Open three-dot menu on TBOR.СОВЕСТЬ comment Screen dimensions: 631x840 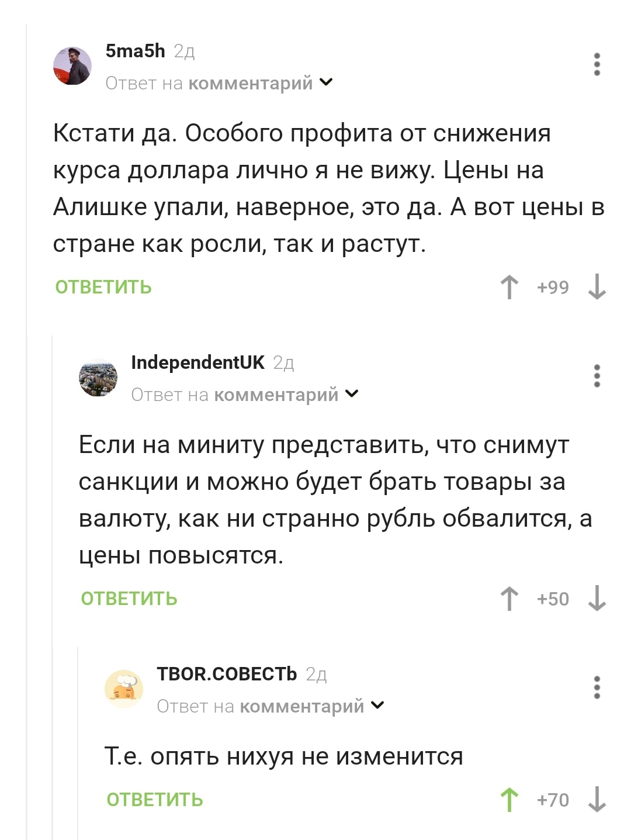click(597, 687)
